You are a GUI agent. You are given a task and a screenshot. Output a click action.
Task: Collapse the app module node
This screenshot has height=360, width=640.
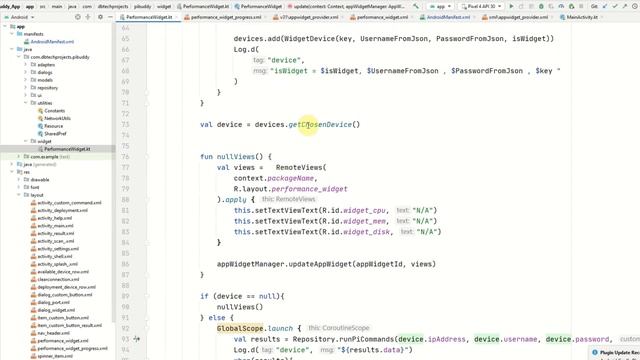pos(5,26)
